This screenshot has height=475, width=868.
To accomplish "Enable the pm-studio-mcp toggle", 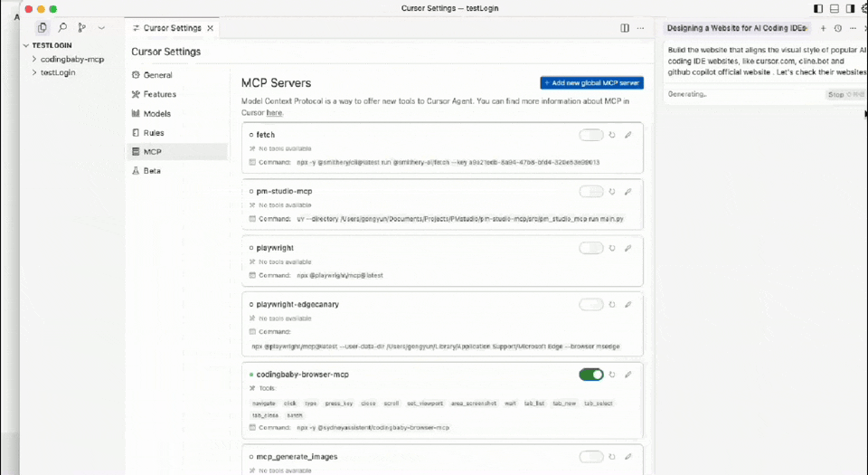I will [x=591, y=192].
